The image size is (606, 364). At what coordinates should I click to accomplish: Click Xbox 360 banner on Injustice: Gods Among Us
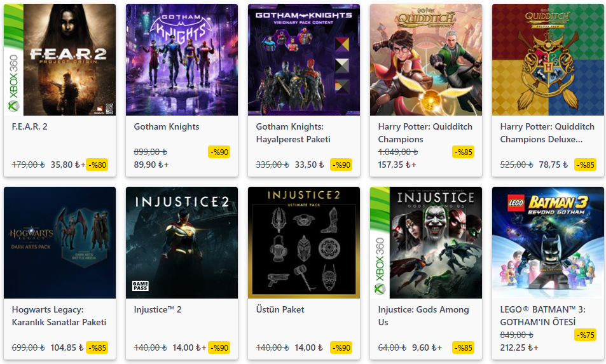[x=379, y=243]
